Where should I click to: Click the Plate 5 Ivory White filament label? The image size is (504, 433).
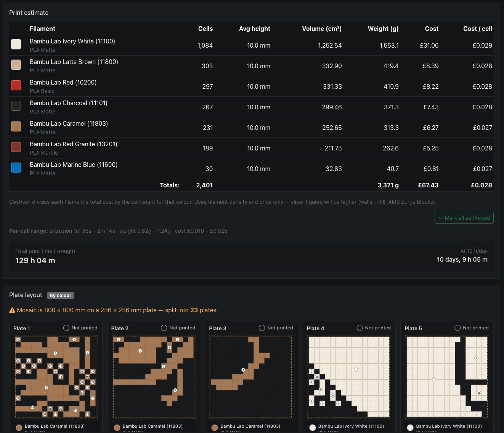449,426
